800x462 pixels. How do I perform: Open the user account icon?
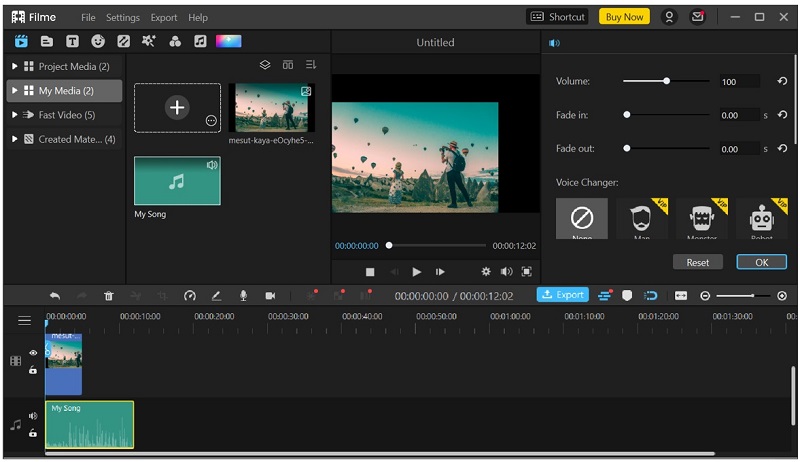[669, 17]
